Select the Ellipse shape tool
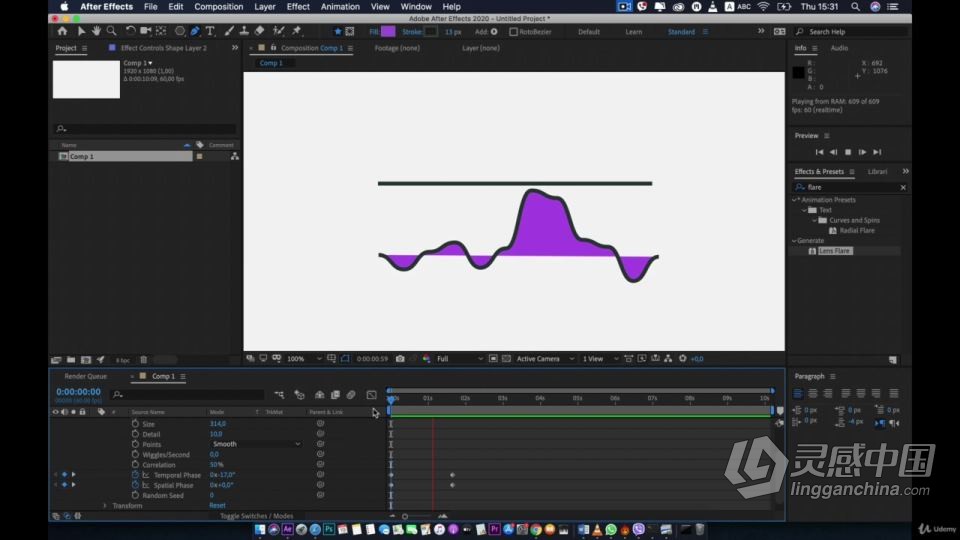Screen dimensions: 960x540 click(180, 31)
